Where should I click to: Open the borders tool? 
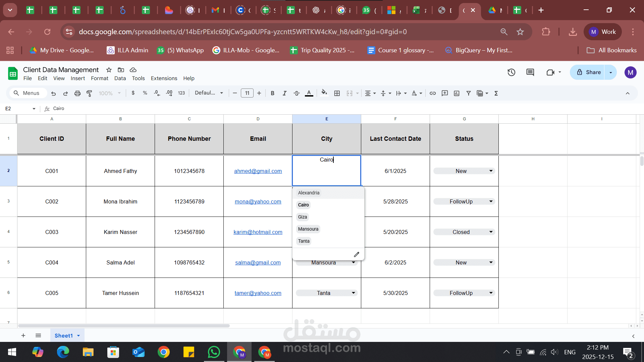(337, 93)
